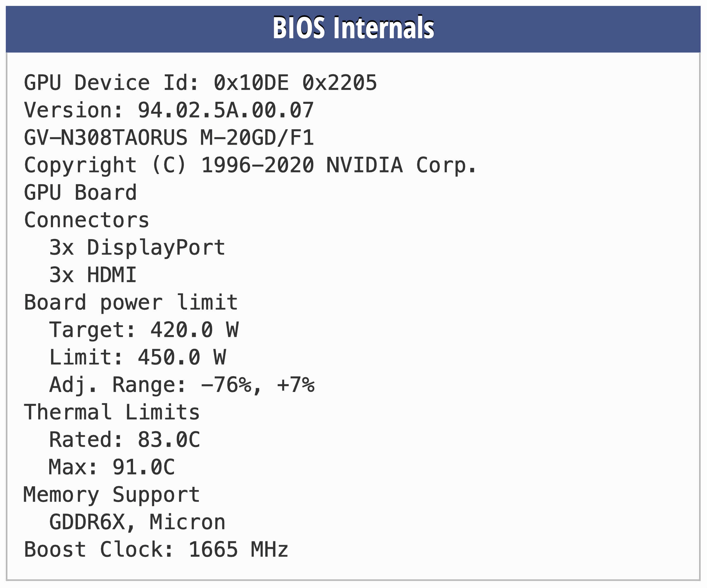Click the 0x2205 device ID value
707x588 pixels.
coord(339,83)
